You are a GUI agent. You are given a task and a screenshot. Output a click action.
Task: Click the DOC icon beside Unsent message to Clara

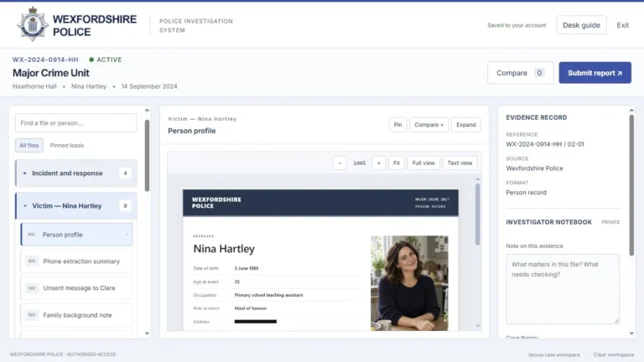32,288
